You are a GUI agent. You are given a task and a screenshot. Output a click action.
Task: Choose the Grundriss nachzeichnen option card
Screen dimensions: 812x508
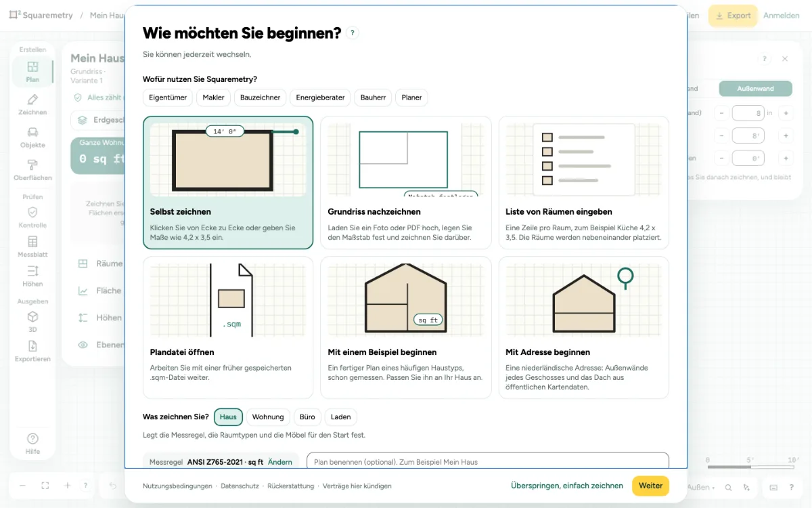click(x=406, y=183)
